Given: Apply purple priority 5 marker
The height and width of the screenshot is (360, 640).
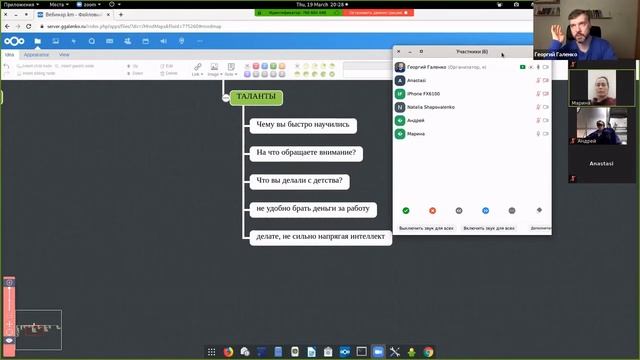Looking at the screenshot, I should (x=247, y=74).
